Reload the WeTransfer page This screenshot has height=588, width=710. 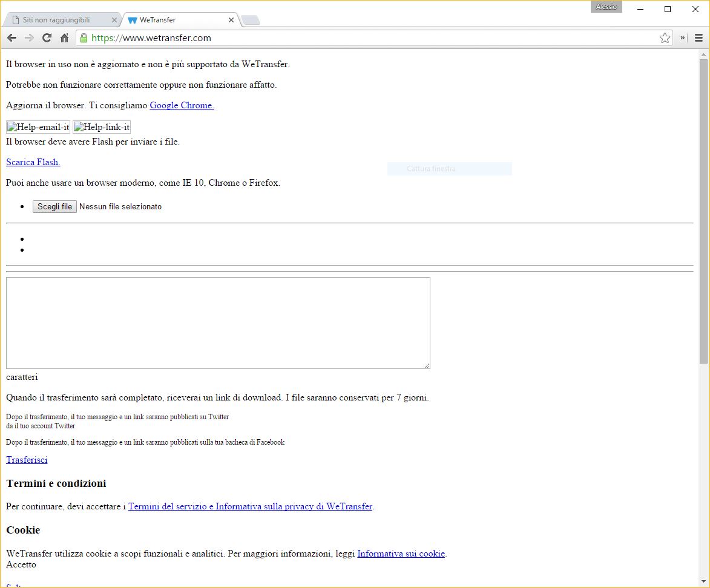pyautogui.click(x=47, y=38)
